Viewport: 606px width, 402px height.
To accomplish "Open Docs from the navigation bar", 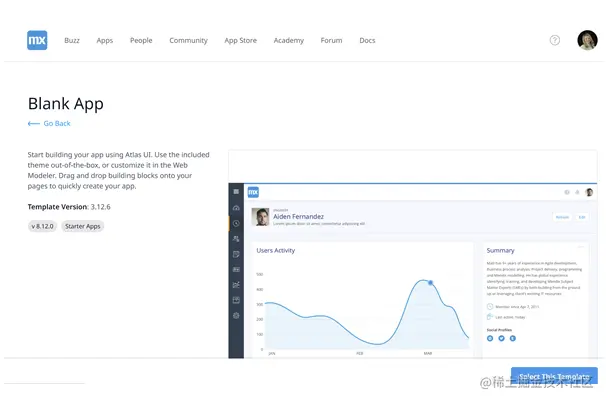I will point(367,40).
